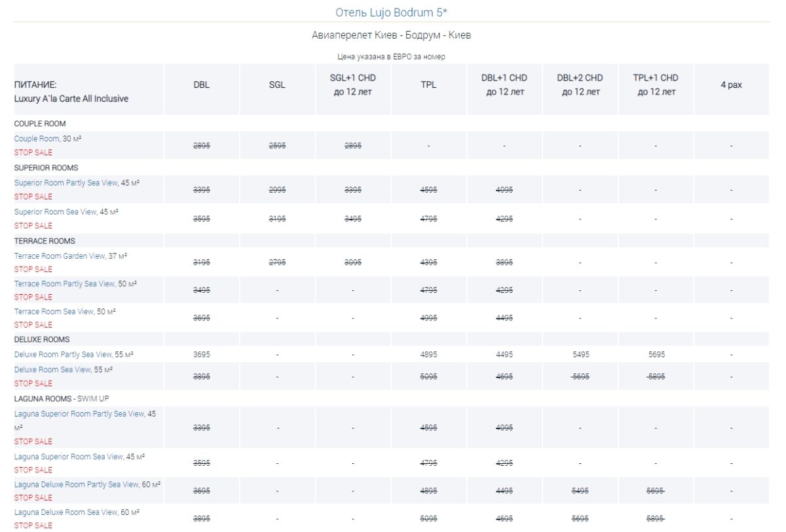Open the Terrace Room Partly Sea View link
Image resolution: width=786 pixels, height=532 pixels.
click(65, 284)
